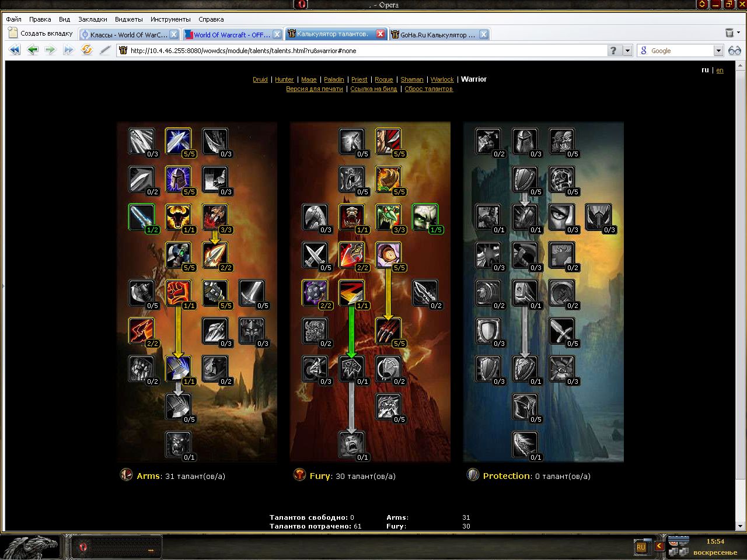Click green troll Blood Craze talent 3/3 in Fury
Screen dimensions: 747x560
(x=388, y=218)
